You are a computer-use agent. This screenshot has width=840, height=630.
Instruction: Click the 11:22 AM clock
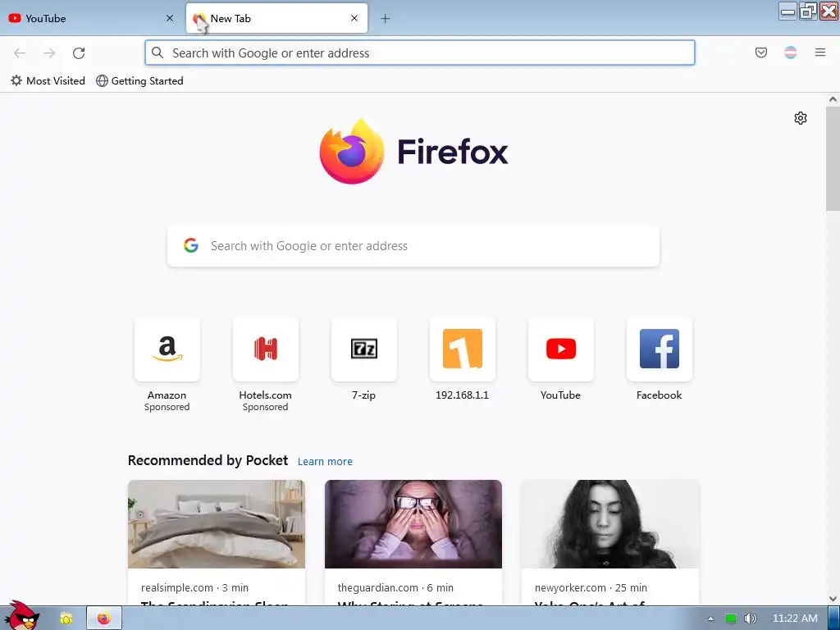tap(795, 619)
